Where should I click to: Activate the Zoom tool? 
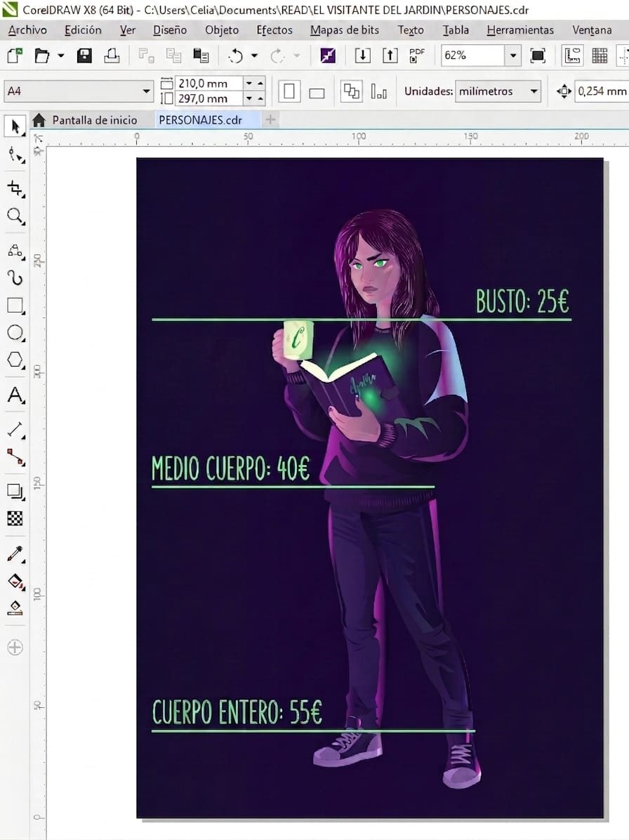point(15,216)
